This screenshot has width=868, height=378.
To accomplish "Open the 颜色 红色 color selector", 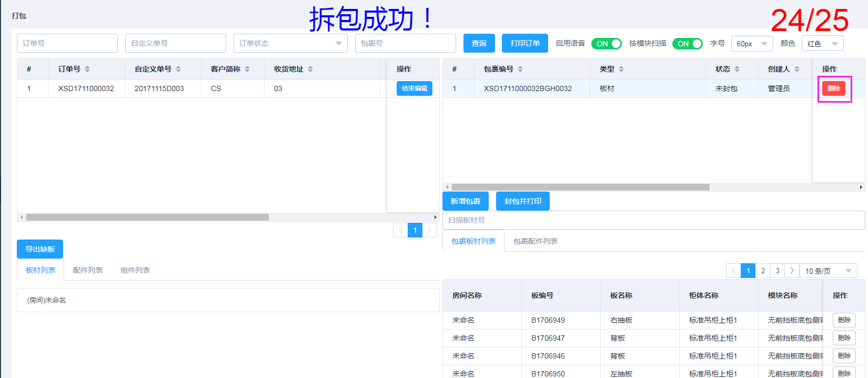I will tap(822, 44).
